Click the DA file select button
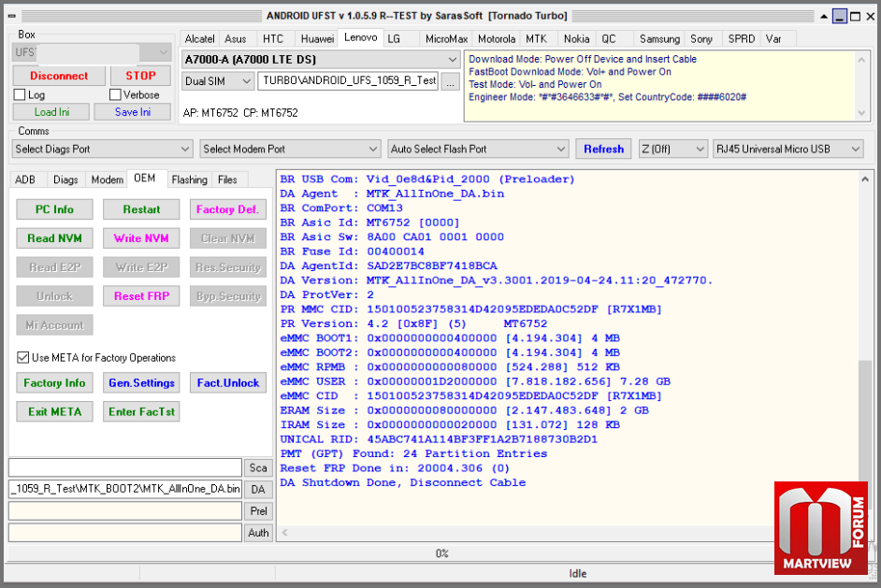 click(x=258, y=490)
